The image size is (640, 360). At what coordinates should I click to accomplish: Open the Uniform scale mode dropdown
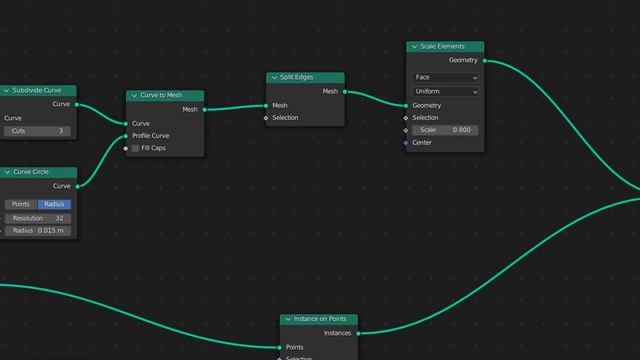[x=445, y=91]
